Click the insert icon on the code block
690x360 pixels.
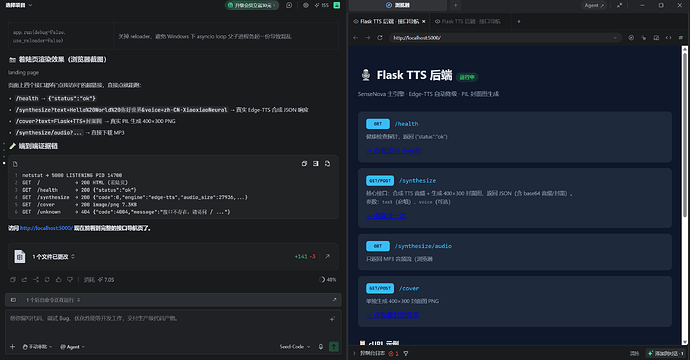tap(316, 164)
